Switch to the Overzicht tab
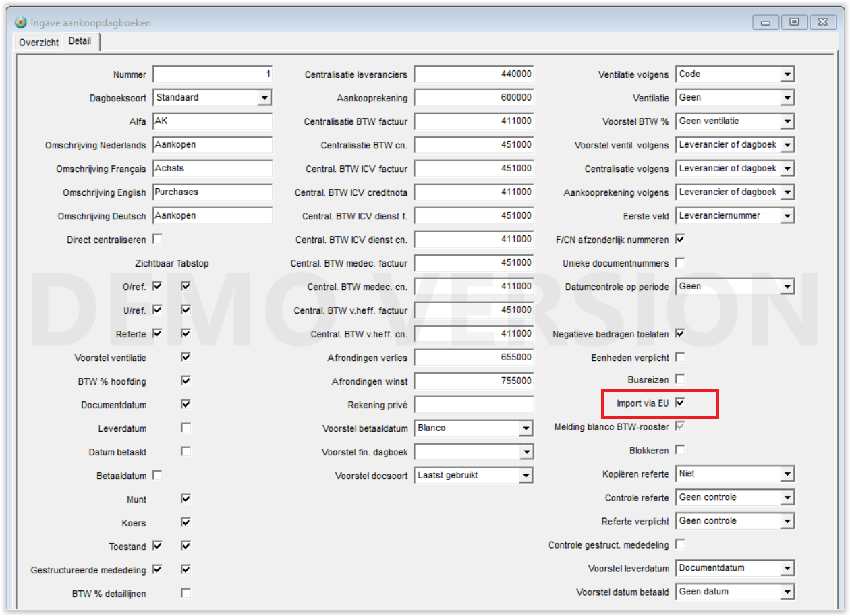850x616 pixels. point(39,42)
